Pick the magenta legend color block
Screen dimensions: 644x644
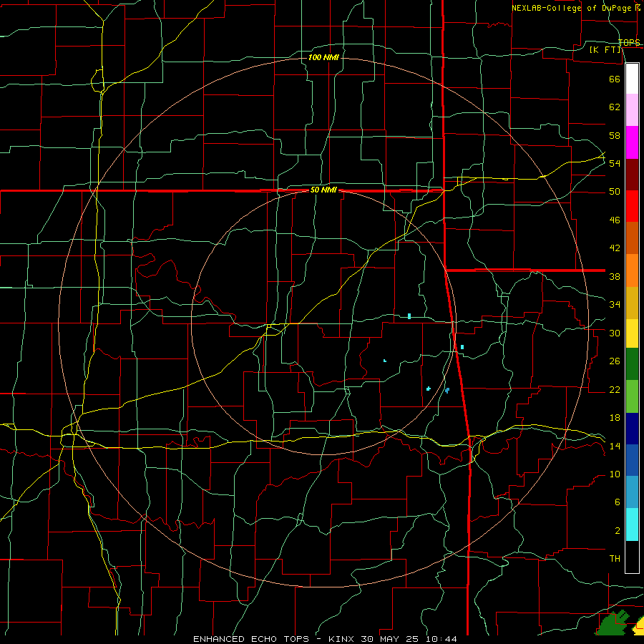tap(632, 142)
